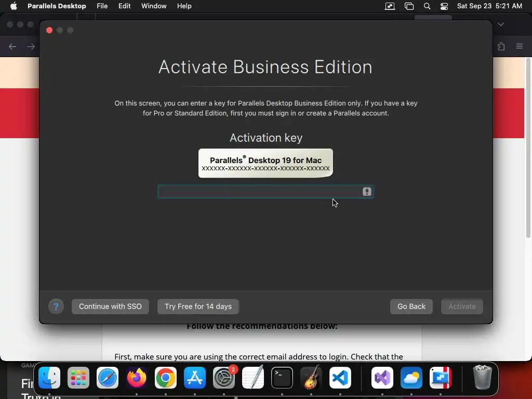Image resolution: width=532 pixels, height=399 pixels.
Task: Click extensions puzzle icon in background browser
Action: [501, 46]
